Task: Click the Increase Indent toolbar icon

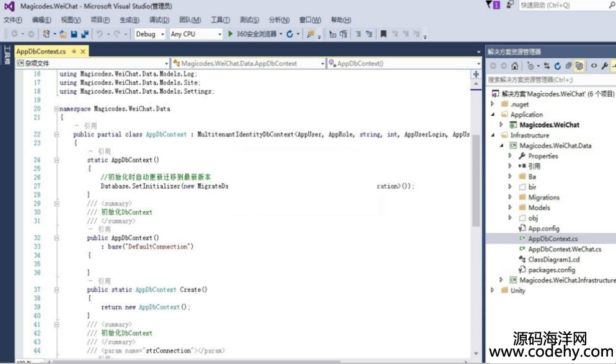Action: [x=369, y=34]
